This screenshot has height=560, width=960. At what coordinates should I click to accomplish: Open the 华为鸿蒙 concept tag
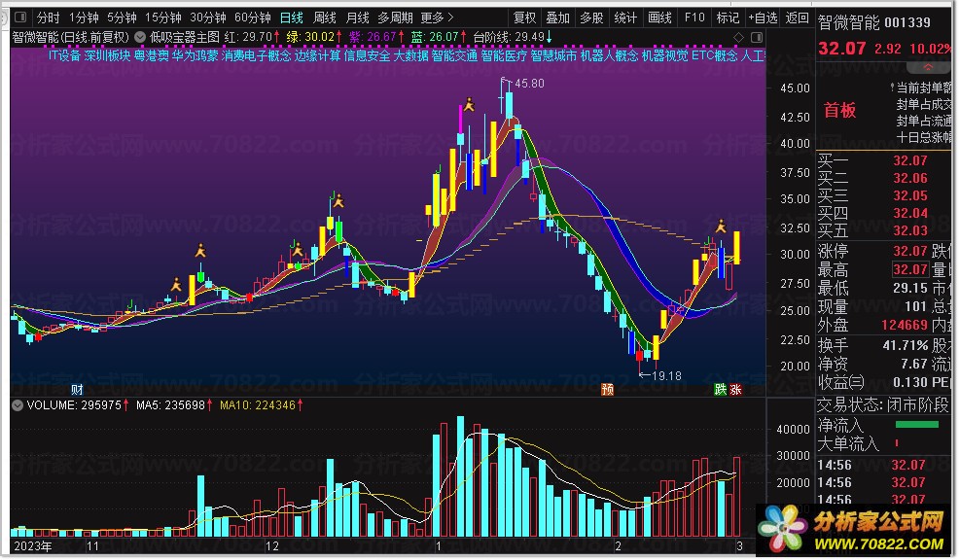195,55
